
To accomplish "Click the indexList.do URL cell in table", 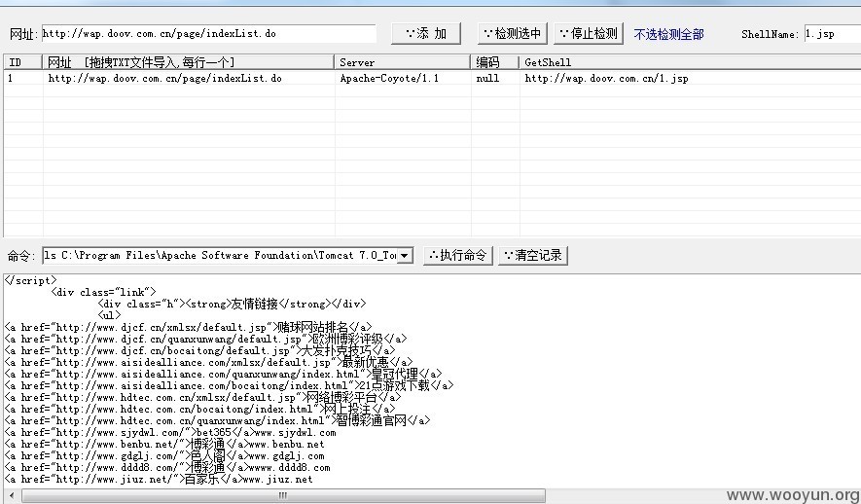I will tap(164, 78).
